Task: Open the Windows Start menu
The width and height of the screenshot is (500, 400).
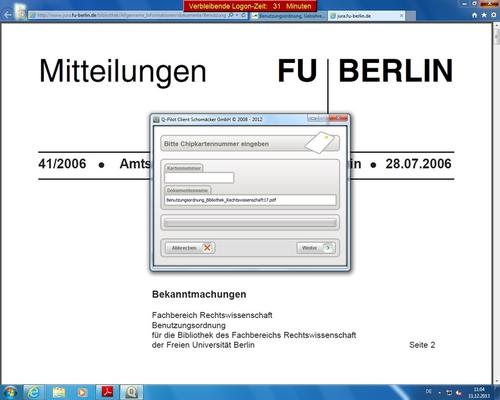Action: point(10,392)
